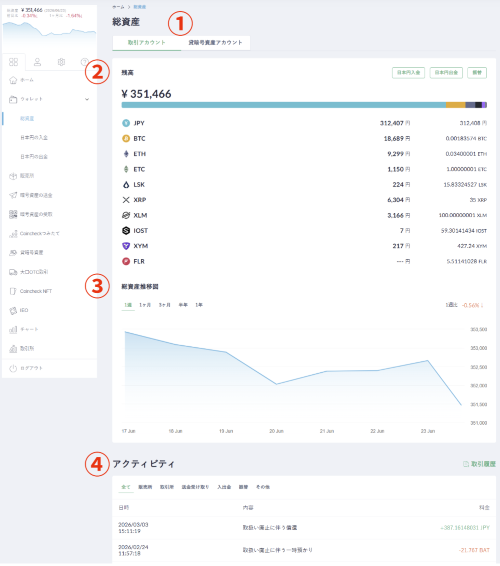500x566 pixels.
Task: Select the 販売所 activity filter tab
Action: pos(145,487)
